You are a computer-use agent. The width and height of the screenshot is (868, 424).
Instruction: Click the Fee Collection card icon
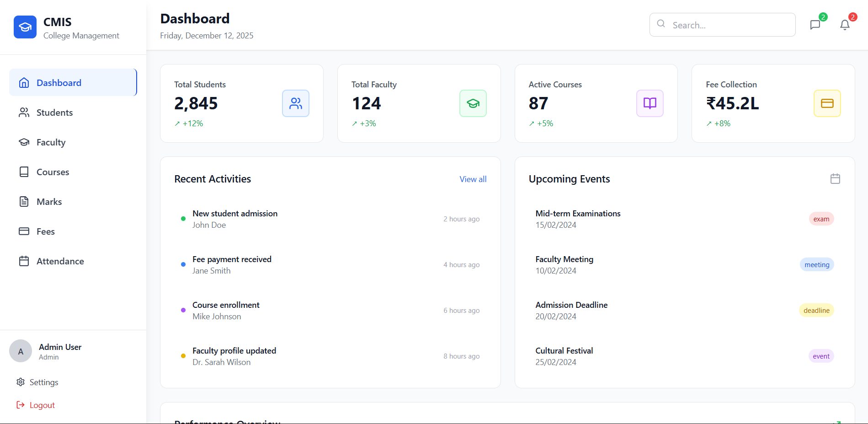pyautogui.click(x=827, y=103)
